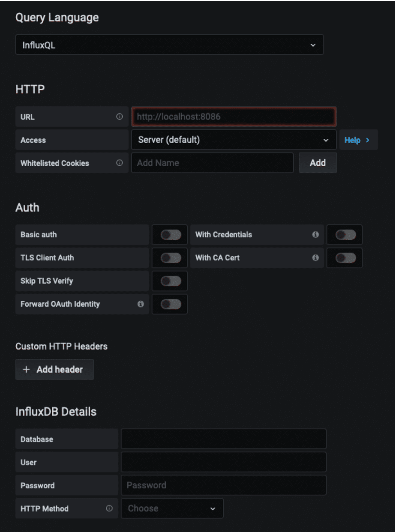This screenshot has width=396, height=532.
Task: Open the HTTP Method Choose dropdown
Action: click(171, 508)
